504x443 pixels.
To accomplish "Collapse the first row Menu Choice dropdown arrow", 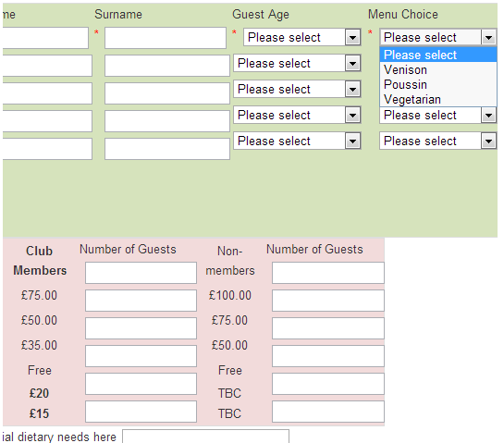I will click(x=488, y=38).
